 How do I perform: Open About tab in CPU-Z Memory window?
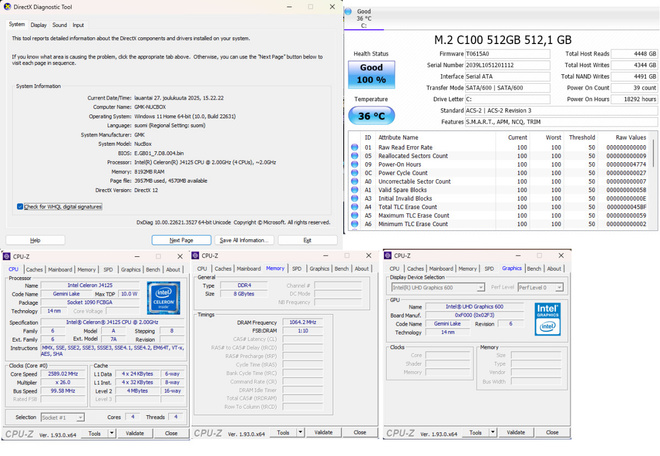(x=362, y=269)
